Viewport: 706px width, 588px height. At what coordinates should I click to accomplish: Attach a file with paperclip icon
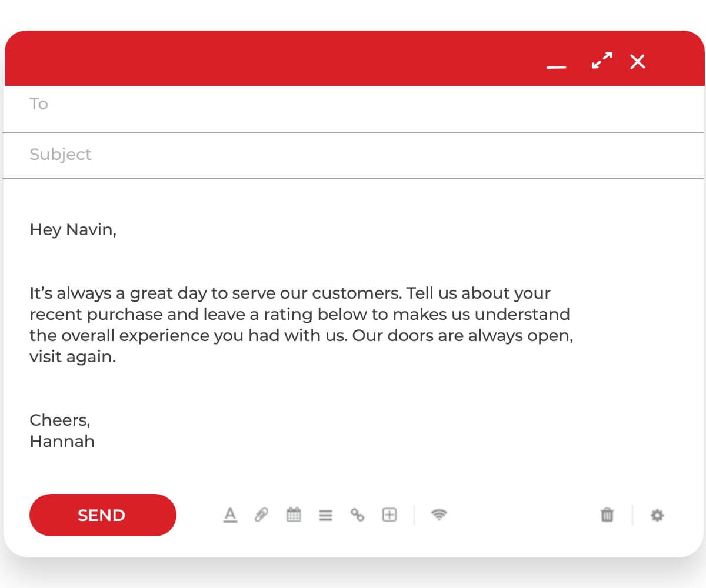tap(261, 515)
